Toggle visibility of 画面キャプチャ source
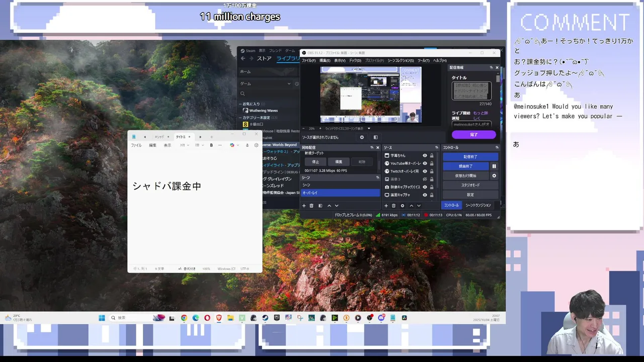 [x=425, y=195]
